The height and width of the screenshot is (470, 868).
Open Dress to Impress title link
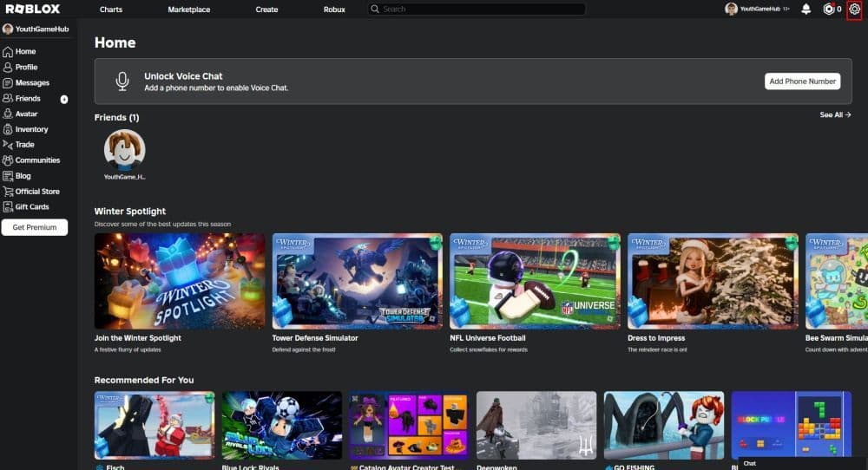pyautogui.click(x=656, y=338)
